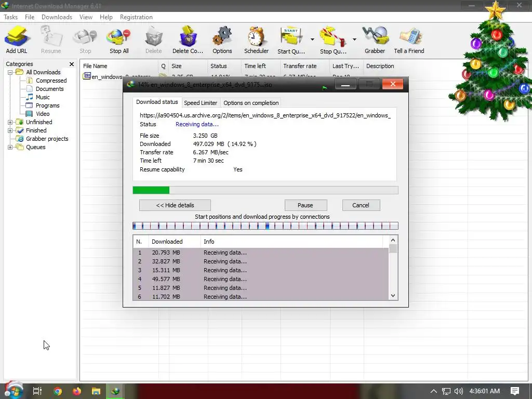Sort the list by Transfer rate column
This screenshot has height=399, width=532.
304,66
